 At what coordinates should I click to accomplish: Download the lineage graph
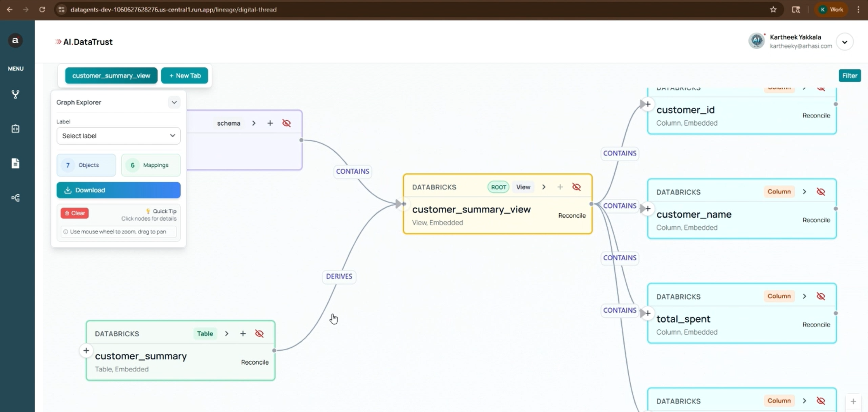tap(118, 190)
